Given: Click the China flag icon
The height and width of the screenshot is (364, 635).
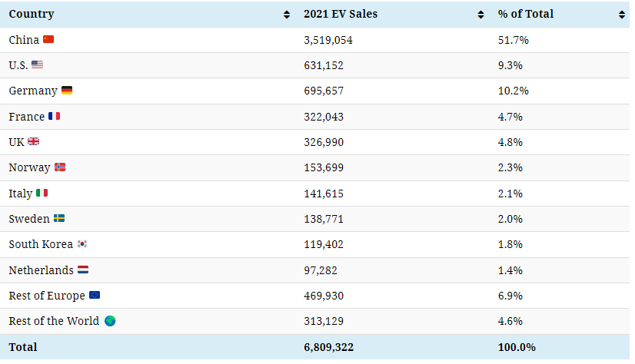Looking at the screenshot, I should (x=48, y=39).
